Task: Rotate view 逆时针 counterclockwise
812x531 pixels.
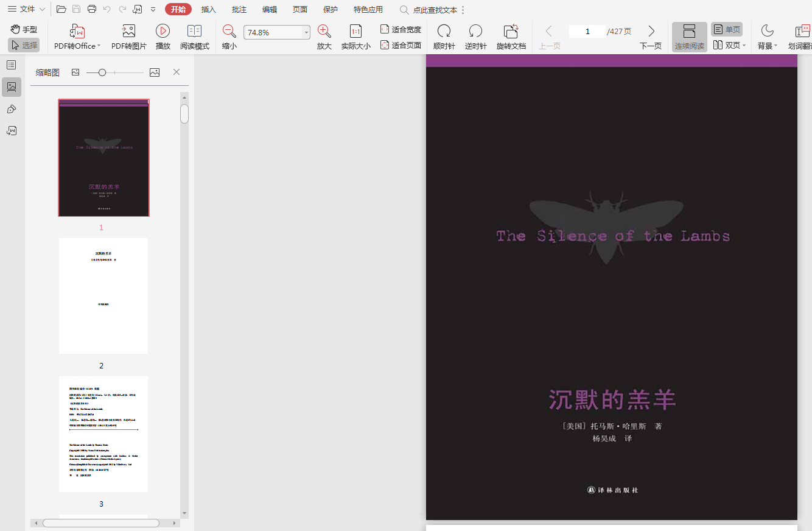Action: pos(475,37)
